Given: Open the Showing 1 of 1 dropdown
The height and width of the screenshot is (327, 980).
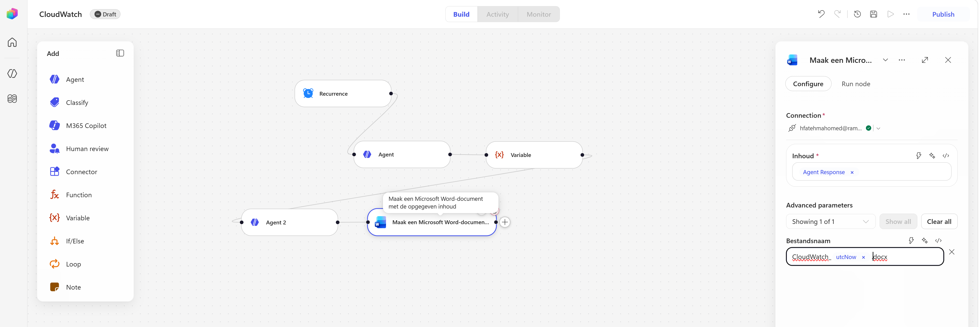Looking at the screenshot, I should tap(831, 221).
